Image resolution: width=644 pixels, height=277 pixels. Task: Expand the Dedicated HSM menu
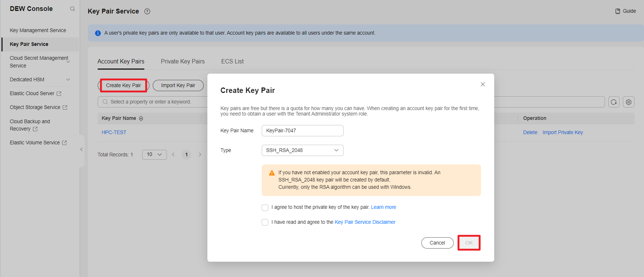(x=68, y=79)
